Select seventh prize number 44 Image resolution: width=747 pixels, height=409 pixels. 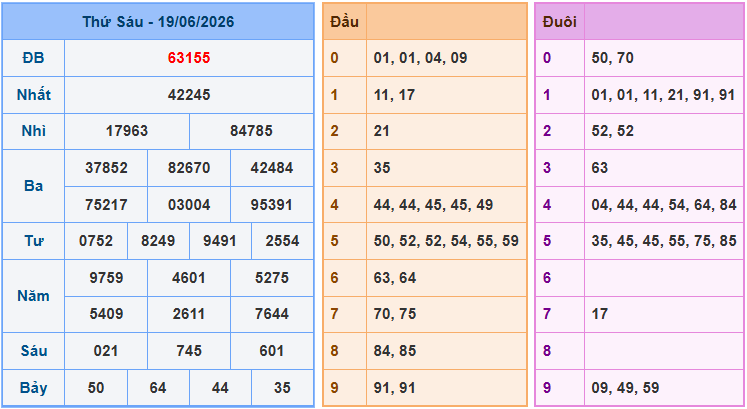(220, 388)
